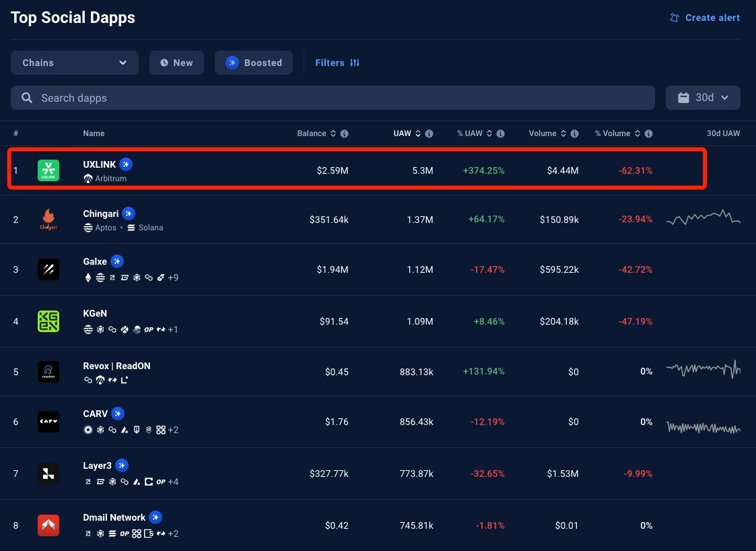756x551 pixels.
Task: Sort by Volume column arrows
Action: [563, 133]
